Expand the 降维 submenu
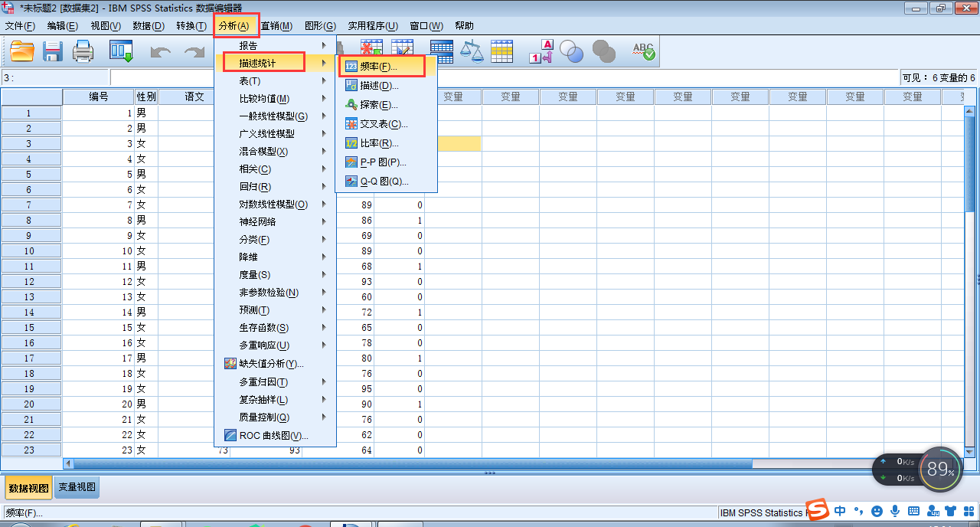Image resolution: width=980 pixels, height=527 pixels. pyautogui.click(x=276, y=257)
